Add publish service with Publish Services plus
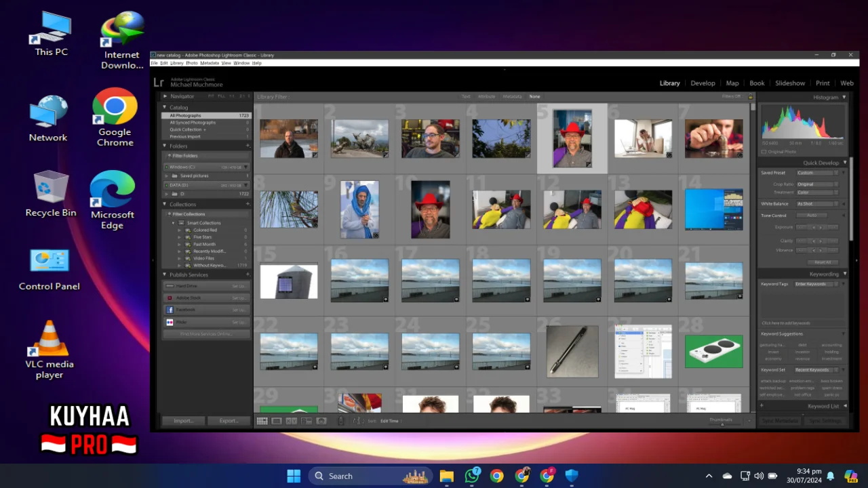Image resolution: width=868 pixels, height=488 pixels. tap(248, 274)
